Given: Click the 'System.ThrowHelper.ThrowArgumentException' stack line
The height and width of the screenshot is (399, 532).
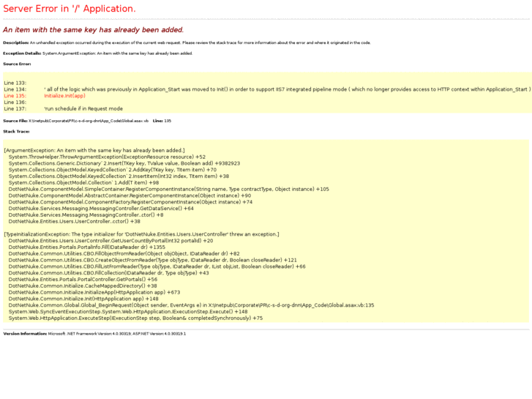Looking at the screenshot, I should coord(108,157).
